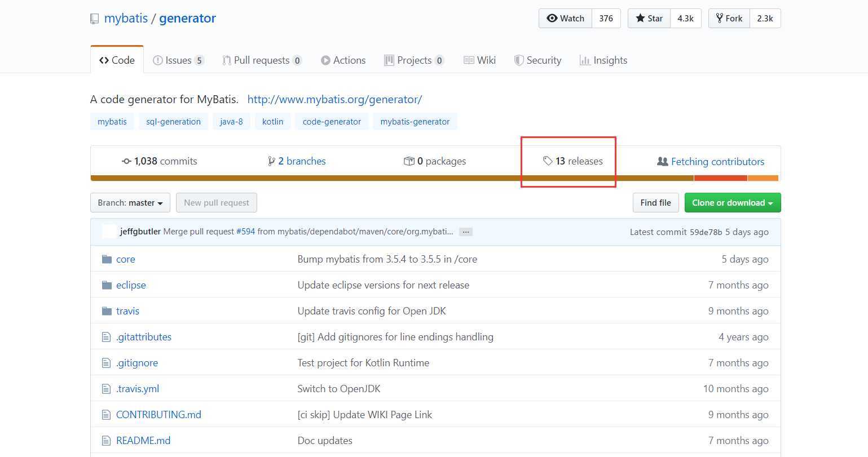The width and height of the screenshot is (868, 457).
Task: Select the java-8 topic tag
Action: tap(231, 122)
